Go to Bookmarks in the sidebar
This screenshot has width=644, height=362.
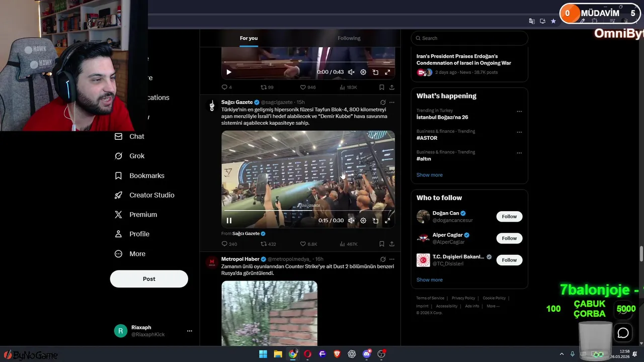139,175
